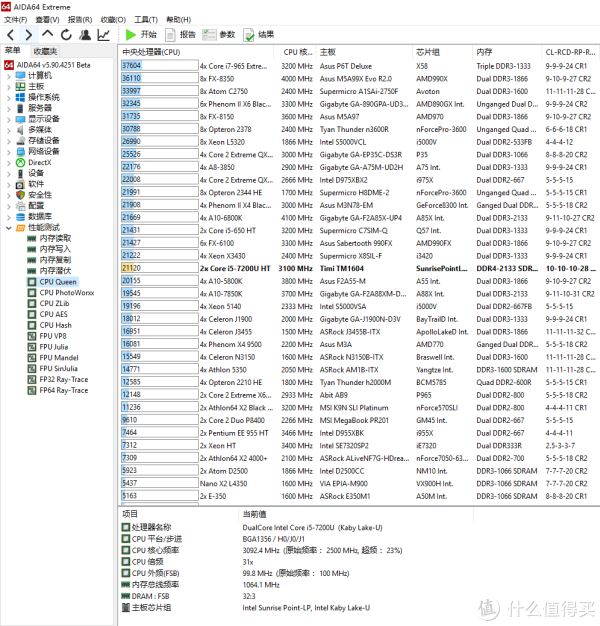Expand the 计算机 node chevron

coord(9,76)
